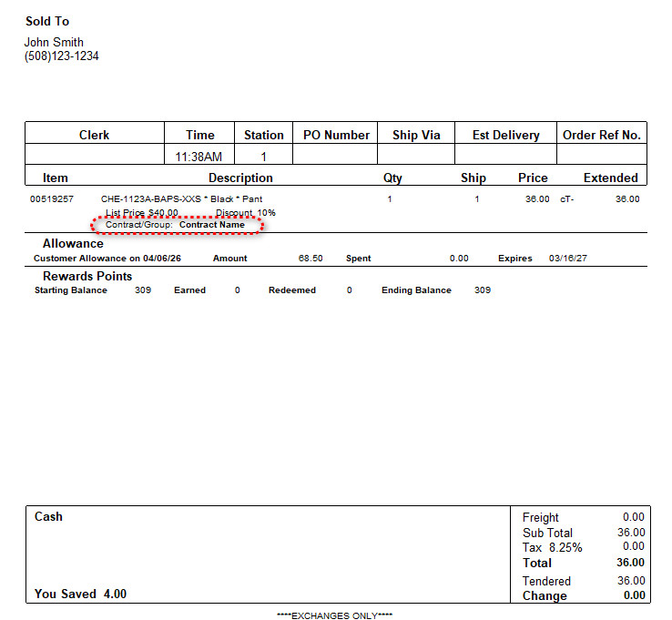The height and width of the screenshot is (620, 672).
Task: Click the allowance amount 68.50
Action: coord(311,259)
